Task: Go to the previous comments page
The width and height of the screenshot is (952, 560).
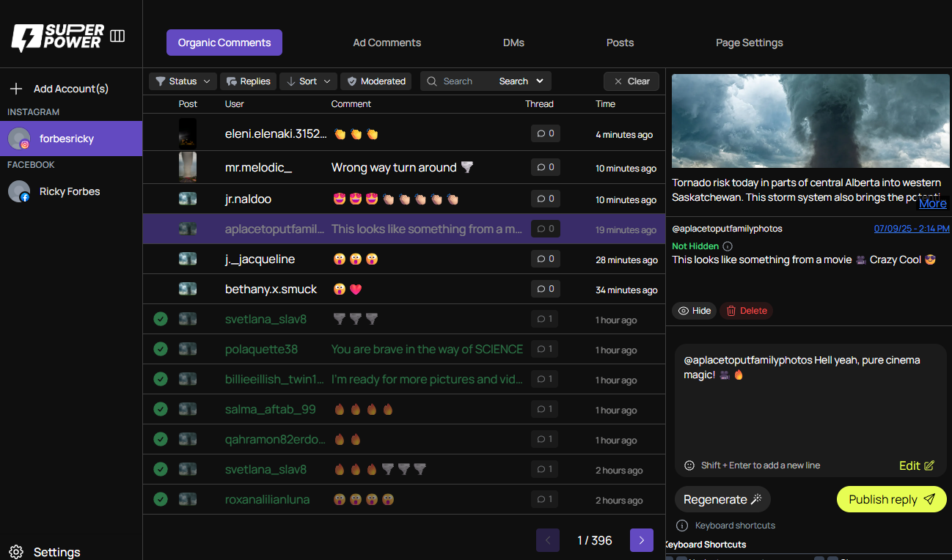Action: pos(548,540)
